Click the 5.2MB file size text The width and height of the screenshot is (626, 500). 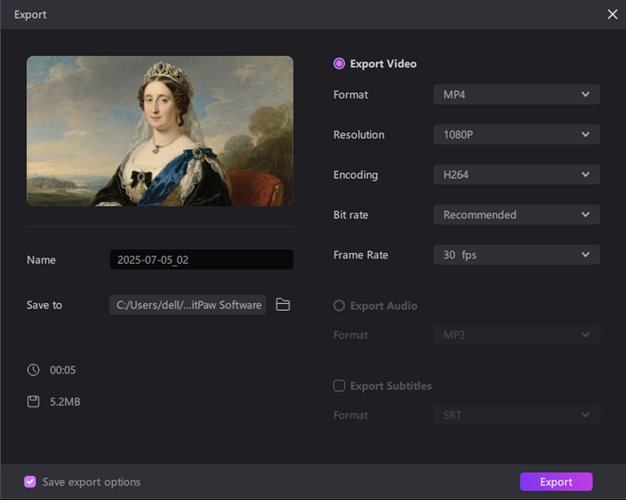pyautogui.click(x=65, y=401)
